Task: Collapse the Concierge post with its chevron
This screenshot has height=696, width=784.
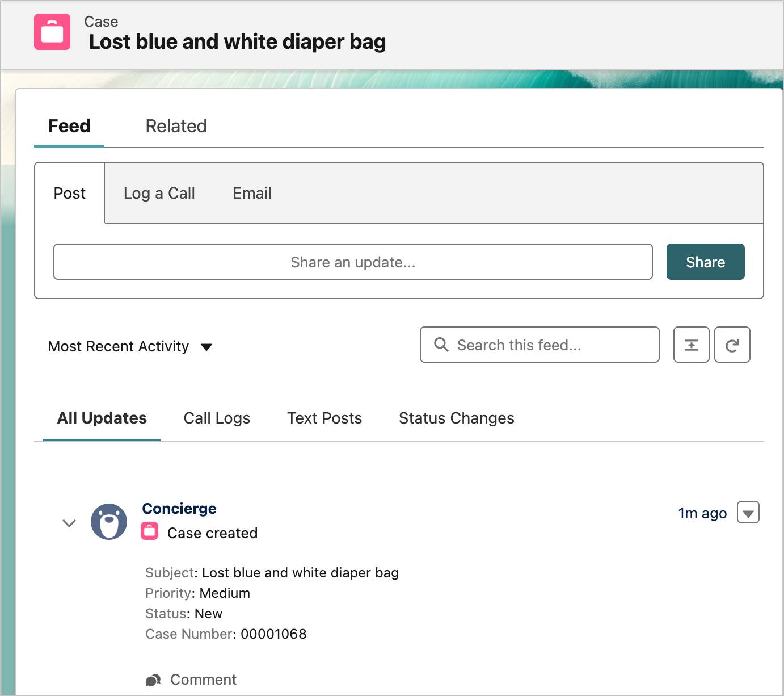Action: tap(69, 523)
